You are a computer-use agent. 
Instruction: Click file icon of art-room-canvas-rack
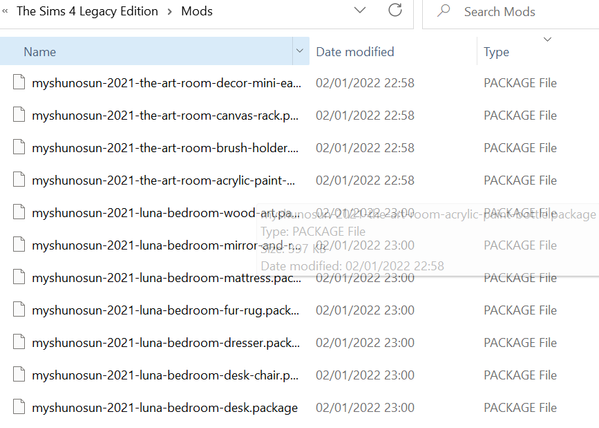click(19, 114)
